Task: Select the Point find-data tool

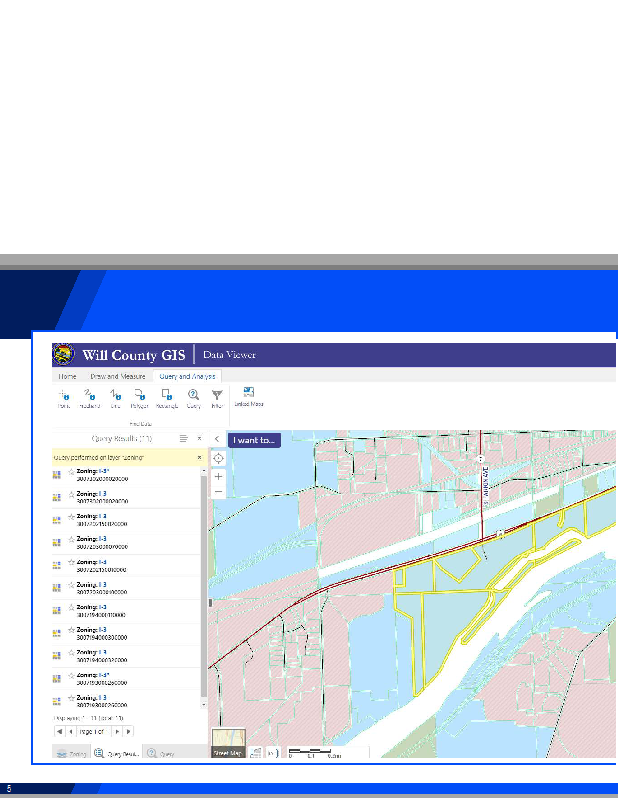Action: [x=64, y=396]
